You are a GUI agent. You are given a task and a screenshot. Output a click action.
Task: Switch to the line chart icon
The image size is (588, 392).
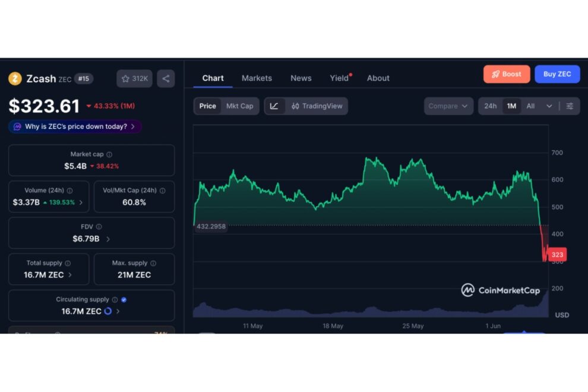point(274,106)
